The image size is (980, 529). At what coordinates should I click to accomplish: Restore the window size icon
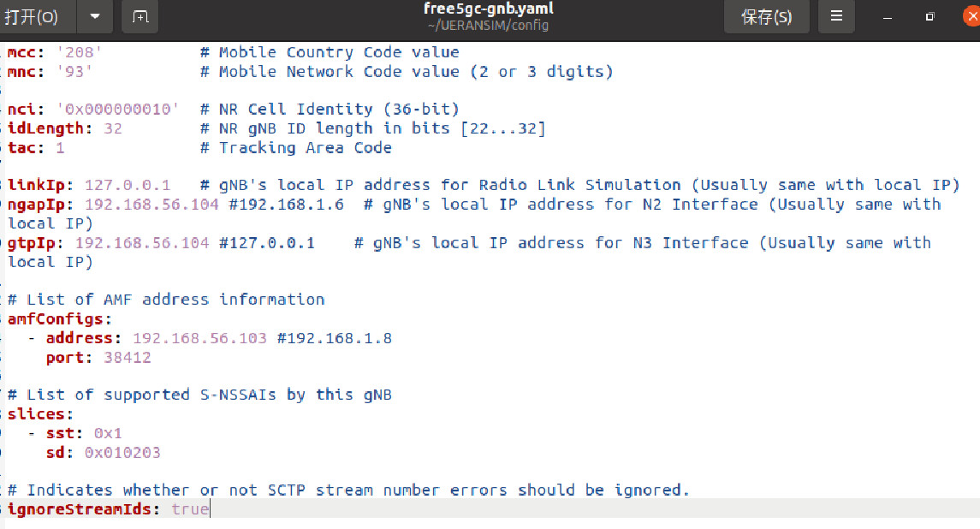(x=930, y=17)
